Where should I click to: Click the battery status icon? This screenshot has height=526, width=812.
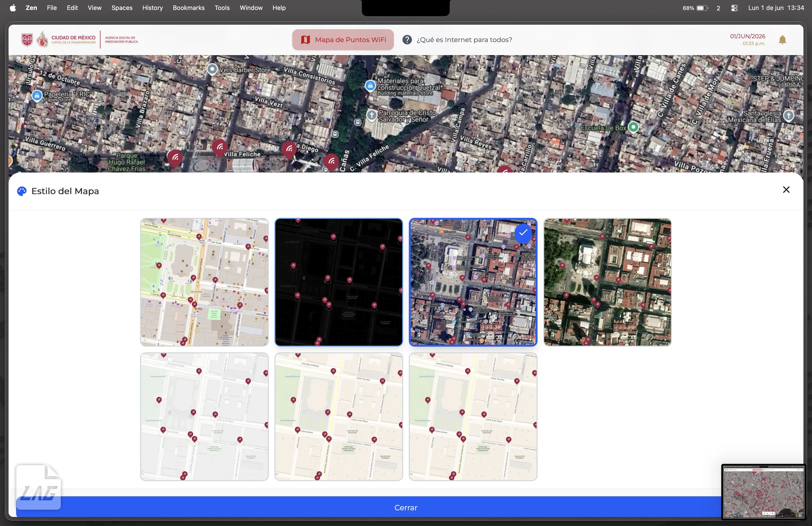(x=702, y=8)
